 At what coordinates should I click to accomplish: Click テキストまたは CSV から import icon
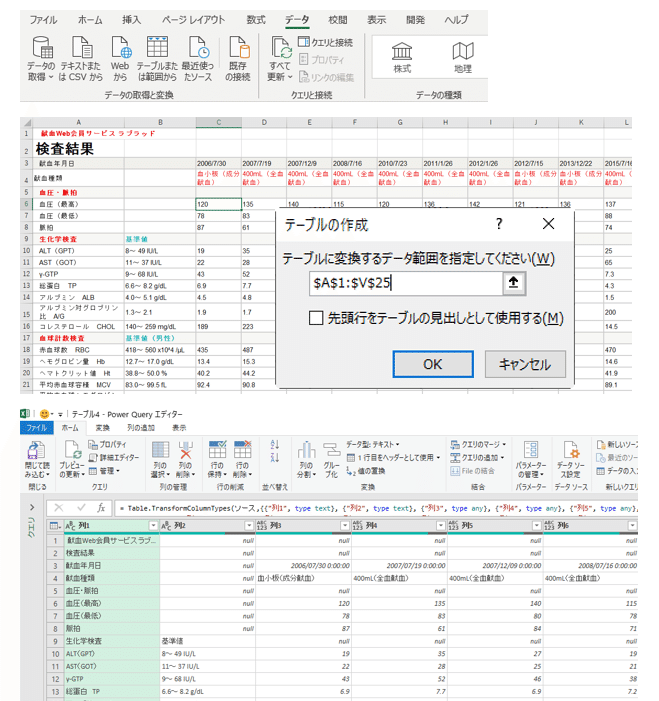click(81, 59)
